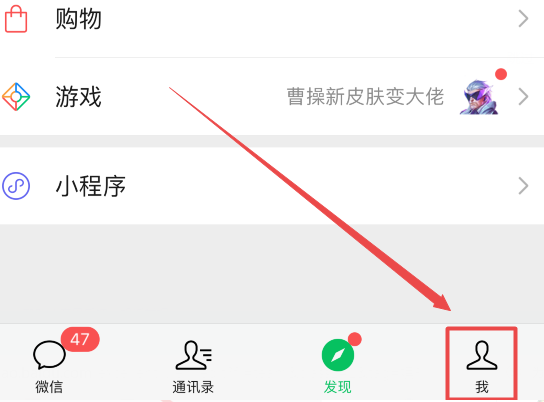Switch to the 微信 tab label

(49, 387)
